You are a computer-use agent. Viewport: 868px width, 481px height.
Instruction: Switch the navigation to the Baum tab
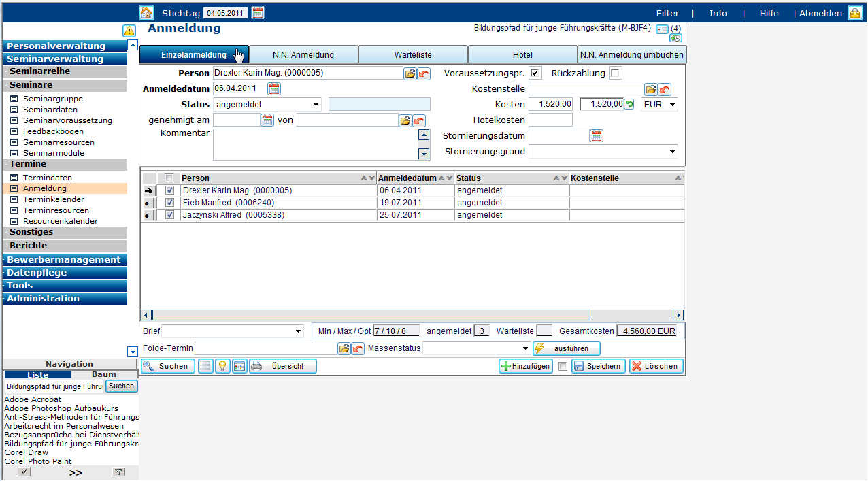pos(104,374)
